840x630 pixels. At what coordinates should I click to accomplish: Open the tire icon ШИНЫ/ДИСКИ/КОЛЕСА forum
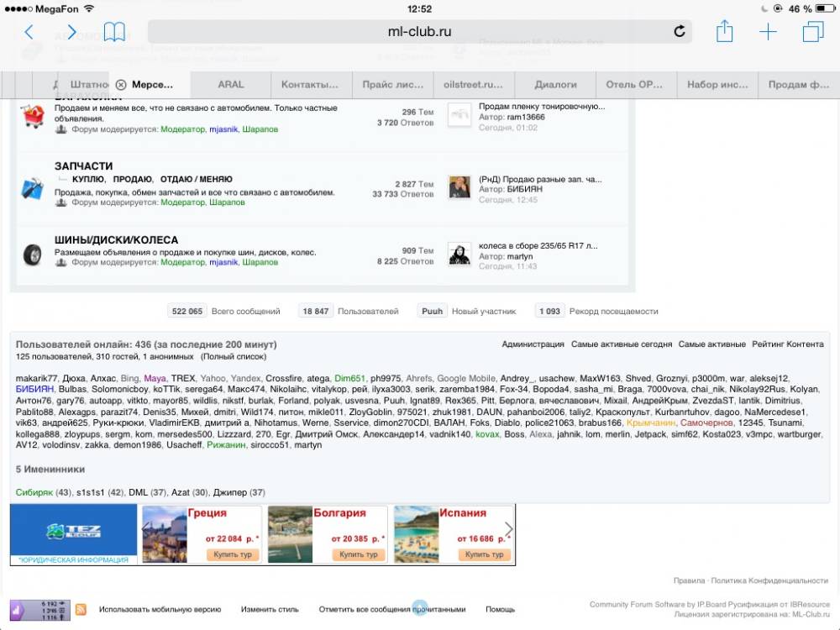[x=33, y=254]
